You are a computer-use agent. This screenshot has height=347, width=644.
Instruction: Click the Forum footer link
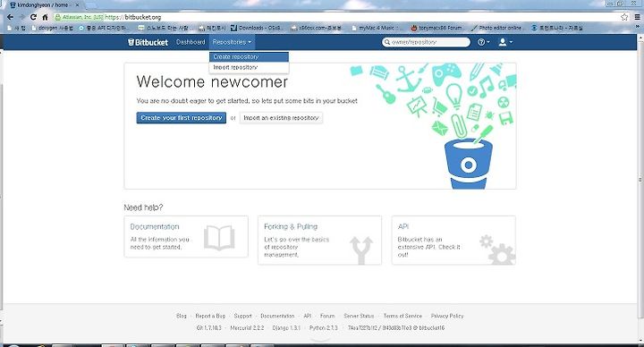pos(327,316)
